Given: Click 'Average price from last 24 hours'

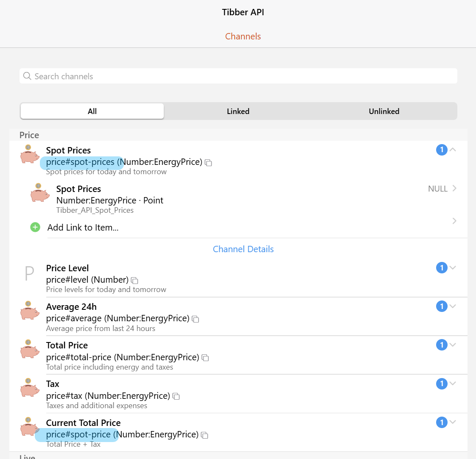Looking at the screenshot, I should click(x=101, y=328).
